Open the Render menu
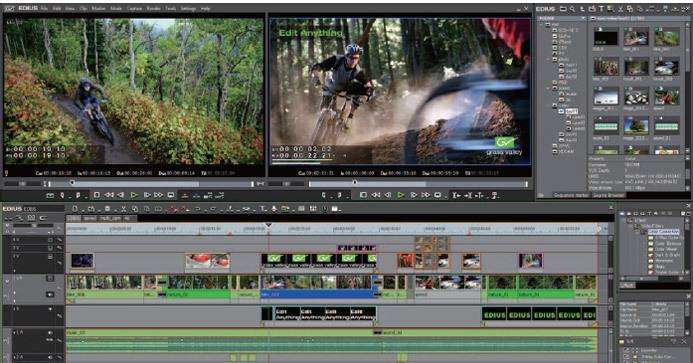Viewport: 693px width, 363px height. tap(153, 8)
